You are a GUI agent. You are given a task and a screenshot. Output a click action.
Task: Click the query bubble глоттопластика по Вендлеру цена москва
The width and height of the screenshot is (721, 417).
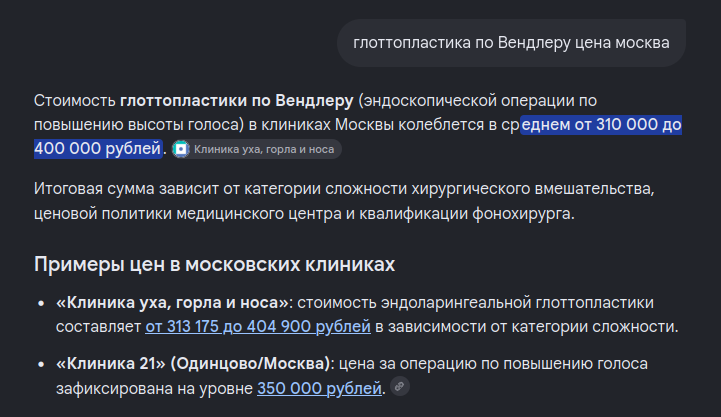tap(511, 43)
